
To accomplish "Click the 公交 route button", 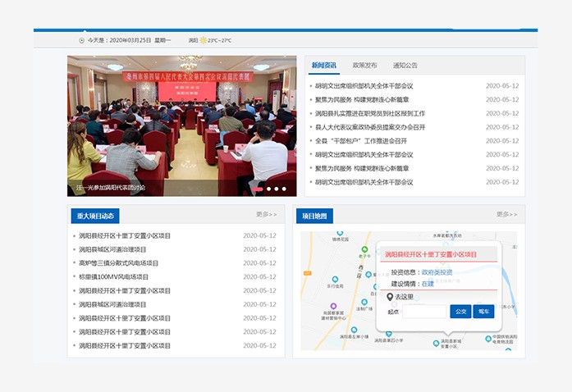I will click(460, 312).
